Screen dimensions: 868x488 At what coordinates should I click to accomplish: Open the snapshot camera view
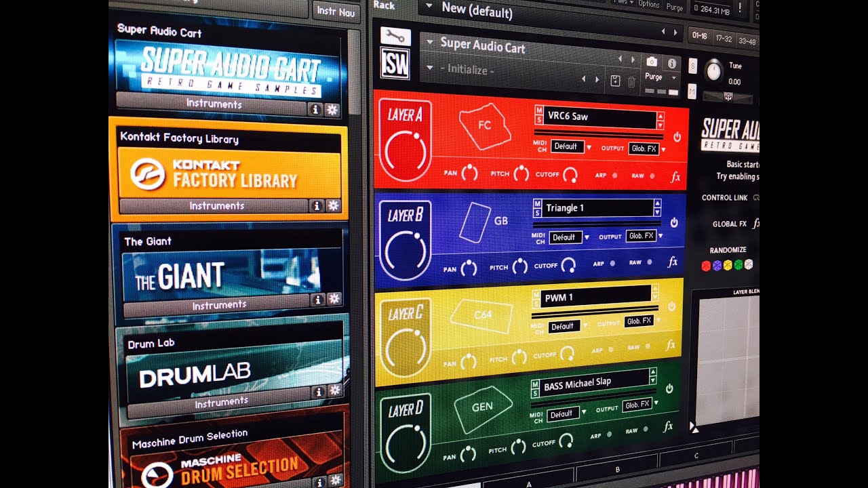tap(652, 62)
